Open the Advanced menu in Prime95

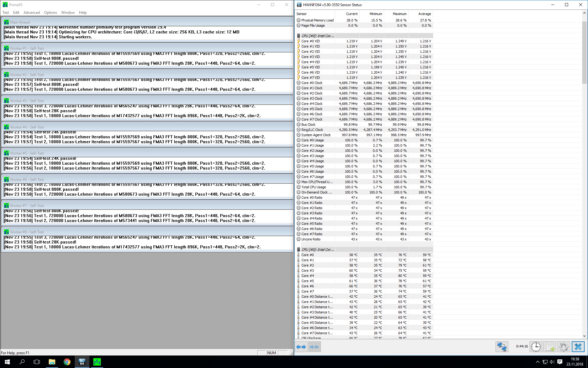click(32, 13)
